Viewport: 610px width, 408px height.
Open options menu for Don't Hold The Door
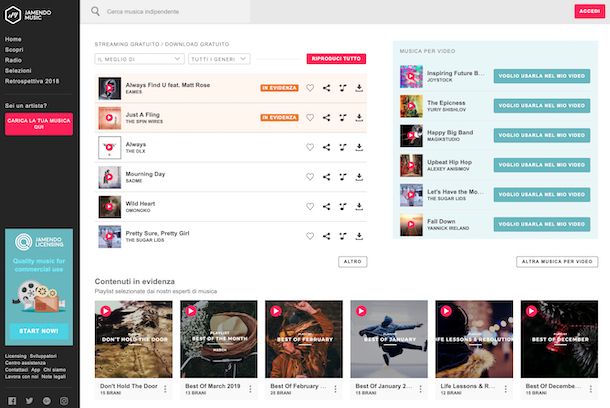(x=165, y=389)
